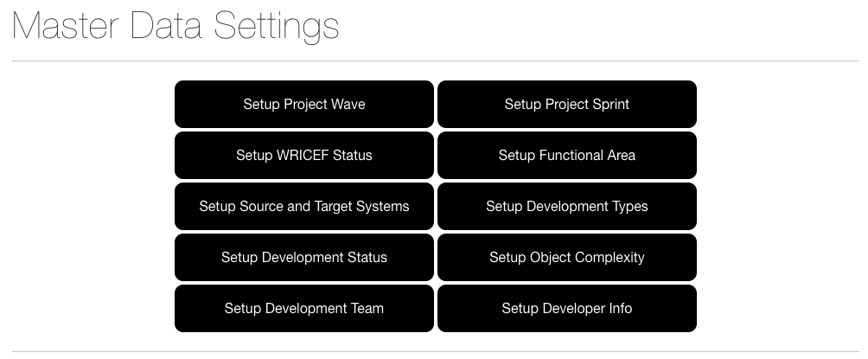Open Setup Development Types
This screenshot has width=868, height=359.
tap(567, 207)
